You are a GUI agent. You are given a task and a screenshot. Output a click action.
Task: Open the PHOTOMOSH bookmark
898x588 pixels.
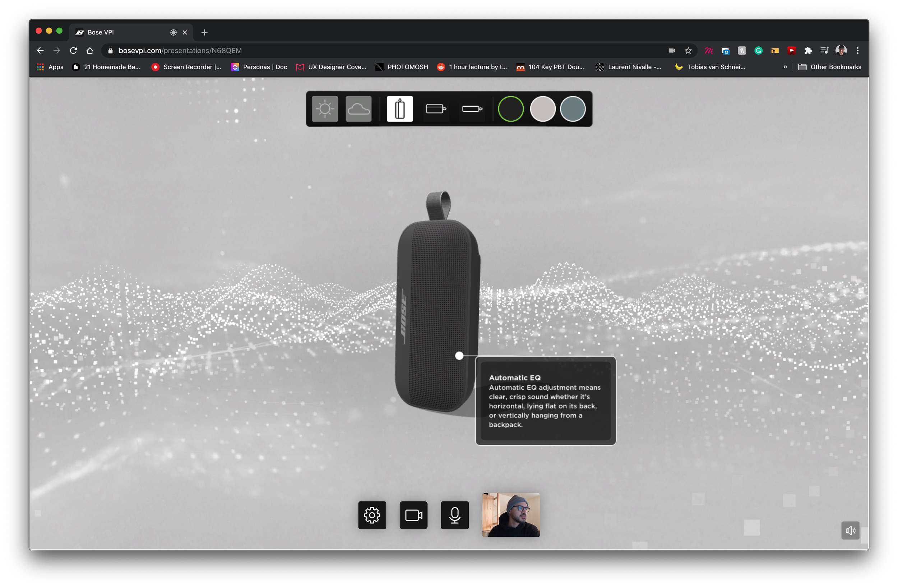[x=402, y=67]
